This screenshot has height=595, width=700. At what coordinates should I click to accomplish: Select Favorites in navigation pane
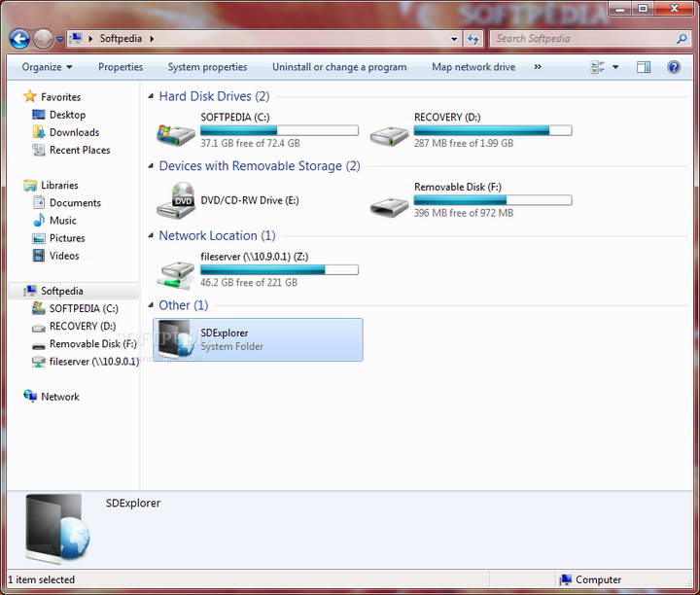pos(60,97)
